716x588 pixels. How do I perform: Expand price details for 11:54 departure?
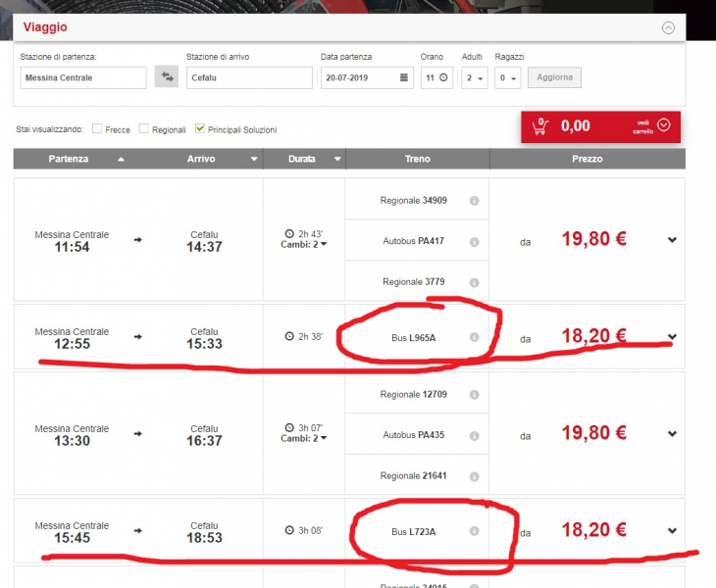tap(672, 239)
